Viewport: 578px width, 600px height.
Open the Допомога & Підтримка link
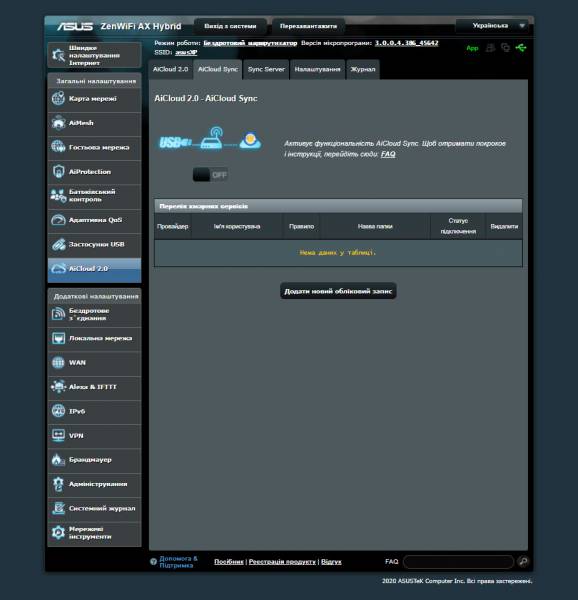(178, 562)
